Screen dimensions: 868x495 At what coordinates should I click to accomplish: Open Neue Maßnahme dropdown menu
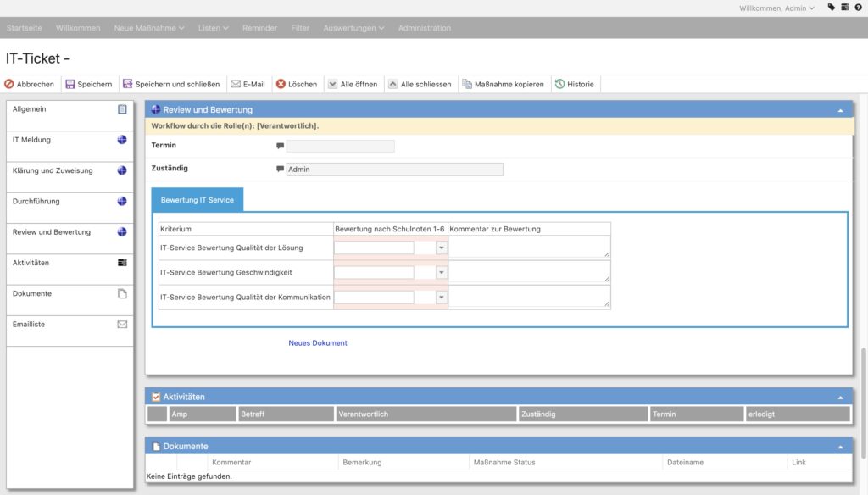(x=149, y=28)
